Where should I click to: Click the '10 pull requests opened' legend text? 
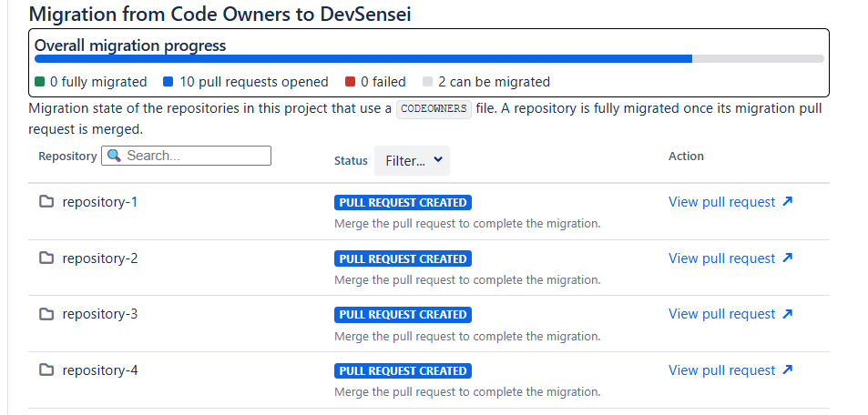click(253, 82)
